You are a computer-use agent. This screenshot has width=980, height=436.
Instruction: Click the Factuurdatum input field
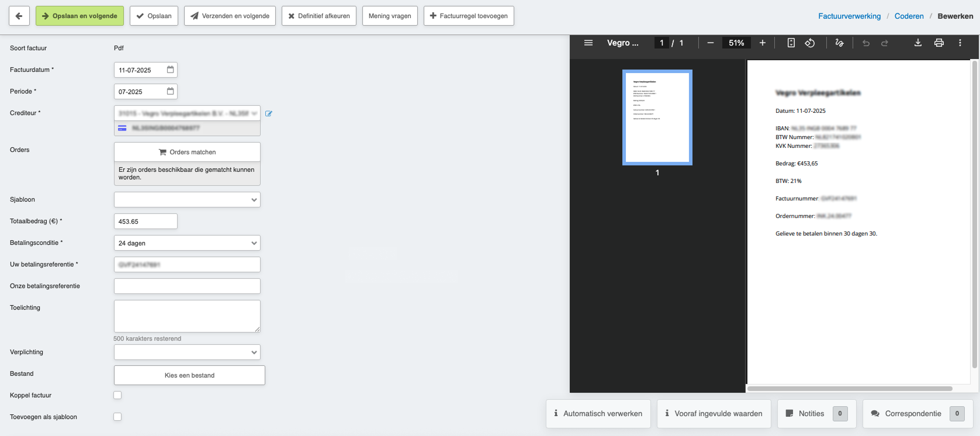146,70
